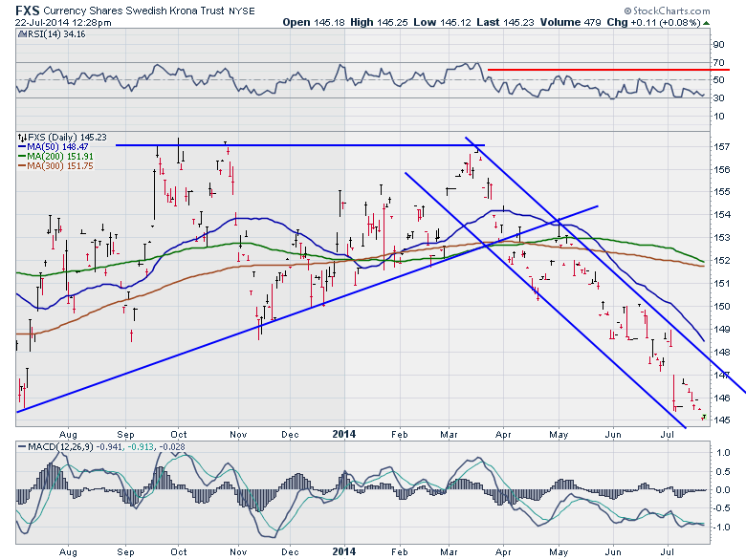Click the Mar label under the price chart

(449, 434)
